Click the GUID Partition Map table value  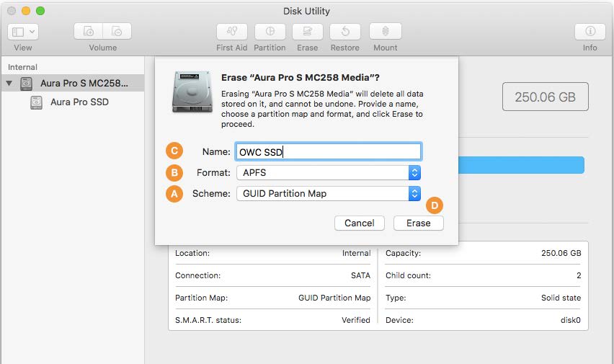point(334,298)
